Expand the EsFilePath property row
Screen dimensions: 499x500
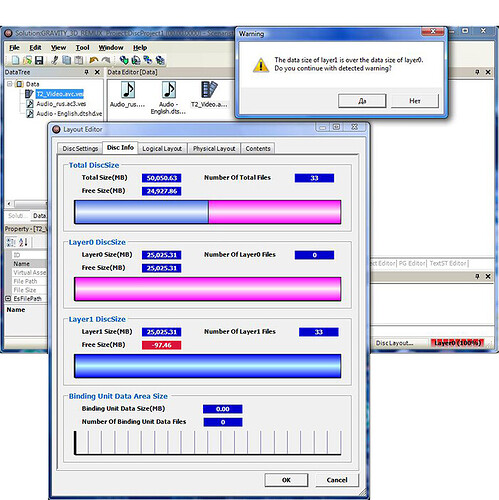click(8, 298)
